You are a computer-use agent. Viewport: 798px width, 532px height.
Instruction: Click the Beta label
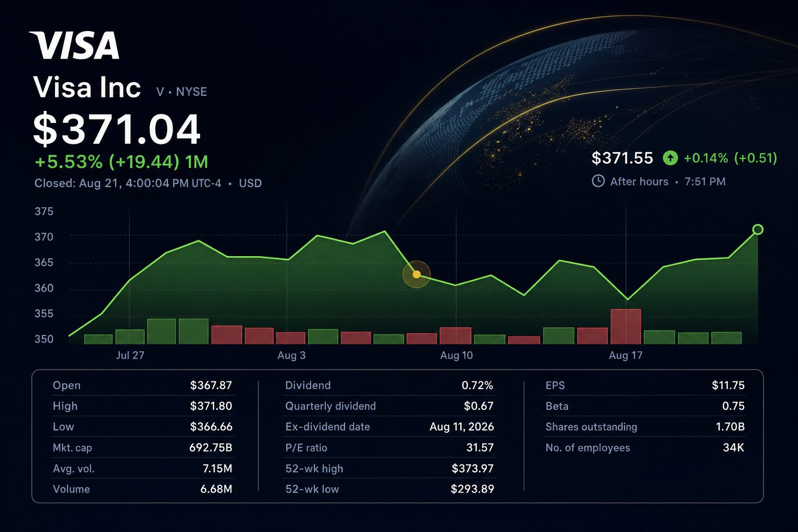pos(557,406)
